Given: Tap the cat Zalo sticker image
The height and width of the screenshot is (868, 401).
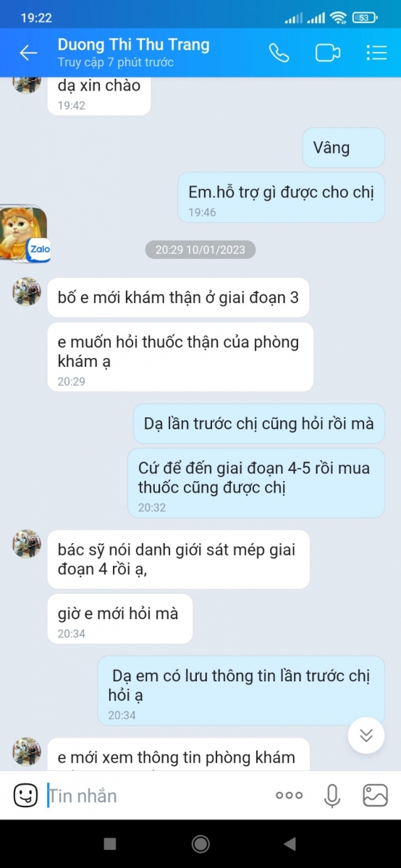Looking at the screenshot, I should coord(24,234).
